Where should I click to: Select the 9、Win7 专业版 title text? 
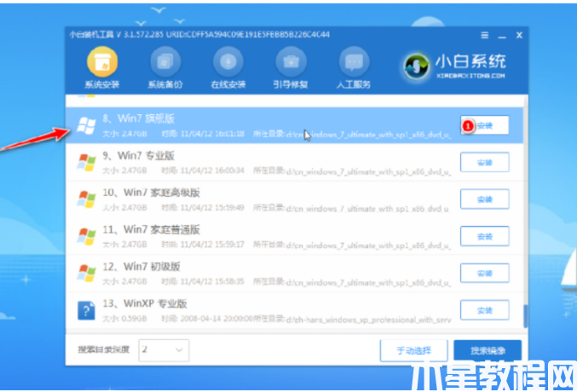click(138, 156)
